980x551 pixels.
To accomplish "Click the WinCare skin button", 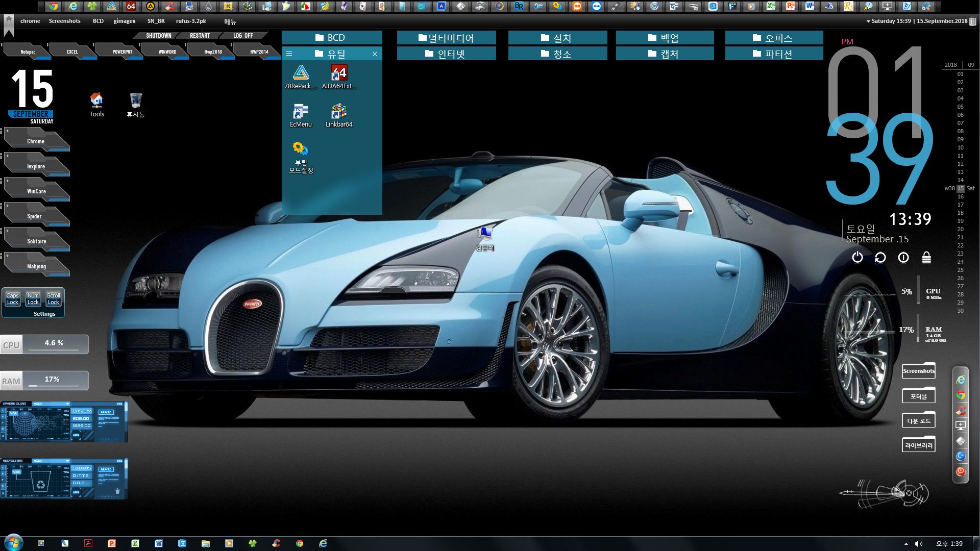I will pos(36,191).
